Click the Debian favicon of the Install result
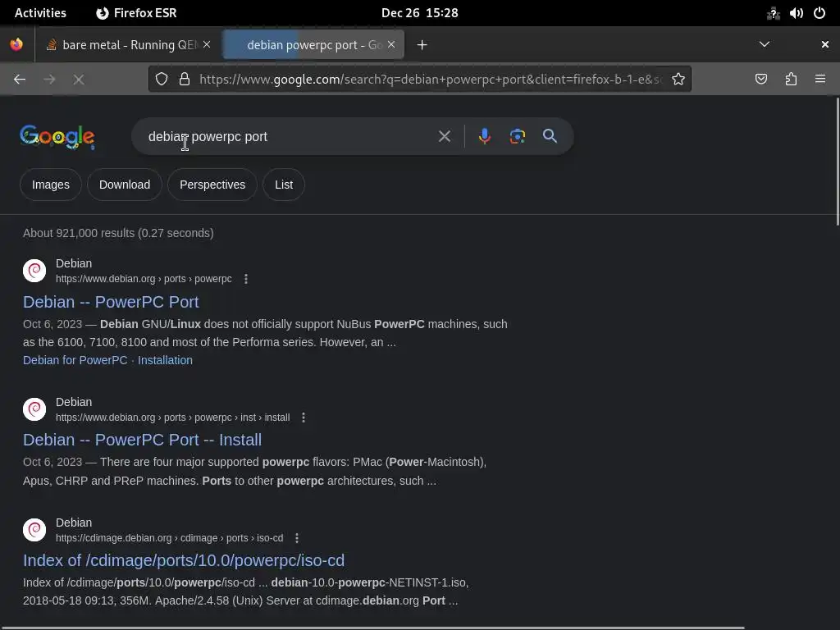This screenshot has width=840, height=630. [34, 409]
